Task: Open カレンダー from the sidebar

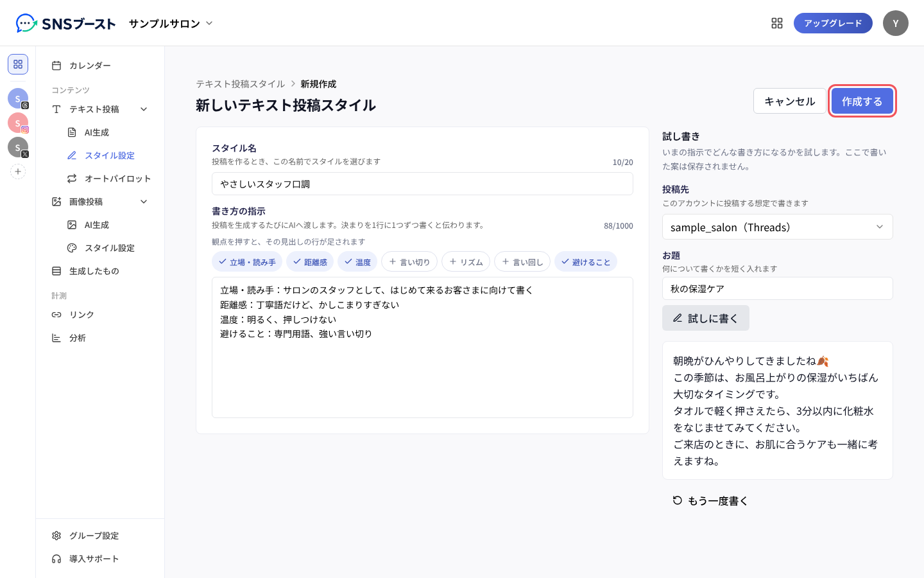Action: pyautogui.click(x=100, y=66)
